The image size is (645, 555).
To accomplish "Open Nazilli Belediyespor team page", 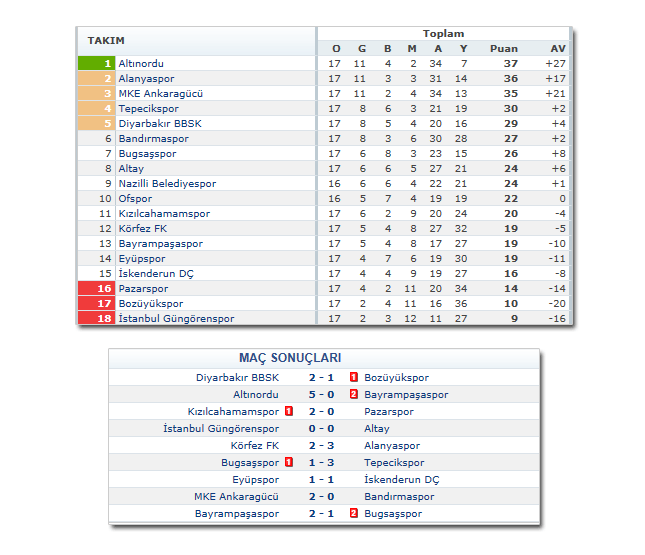I will point(166,183).
